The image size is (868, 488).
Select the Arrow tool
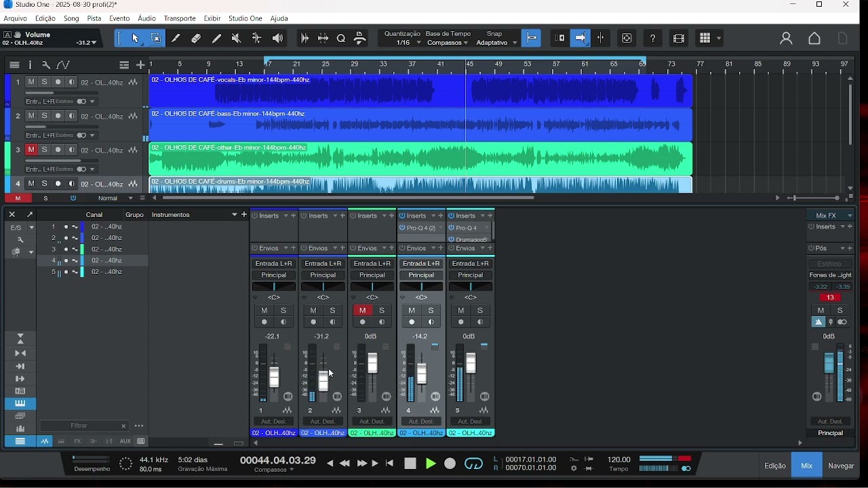coord(135,39)
